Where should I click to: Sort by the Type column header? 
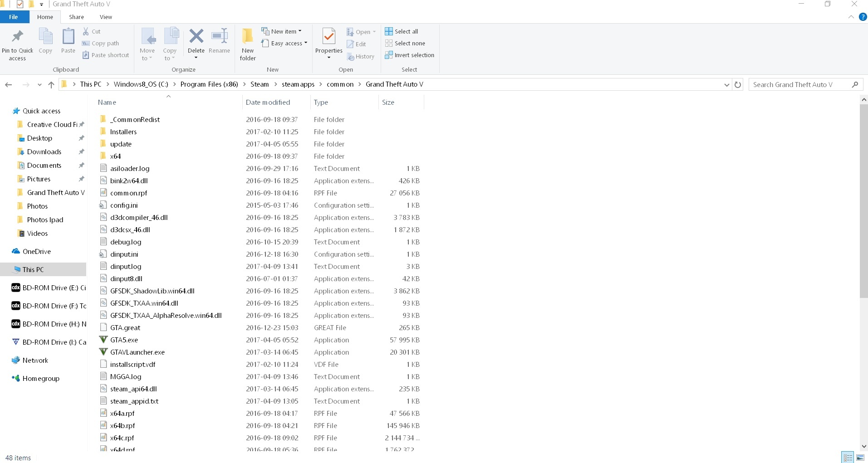point(344,102)
